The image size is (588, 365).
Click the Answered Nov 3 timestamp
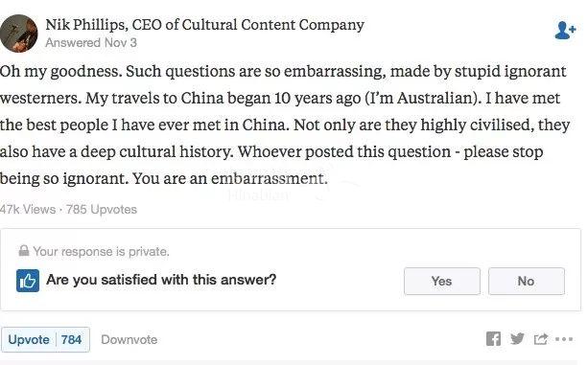[x=91, y=43]
